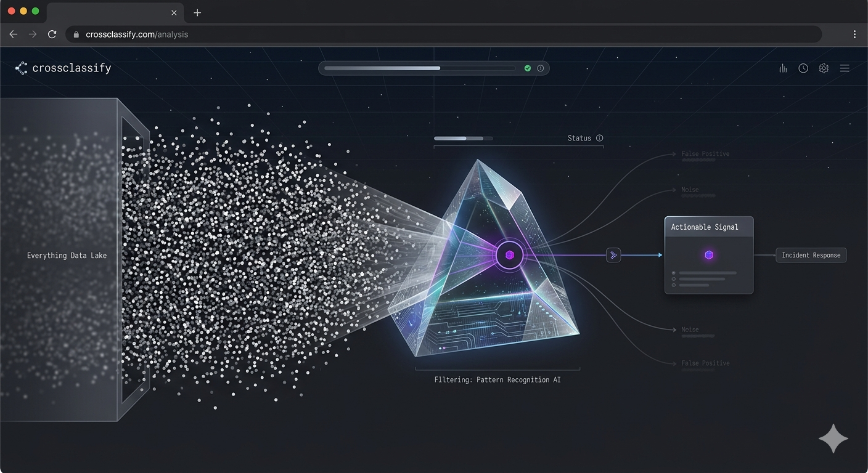Select second radio item in Actionable Signal

pyautogui.click(x=674, y=279)
